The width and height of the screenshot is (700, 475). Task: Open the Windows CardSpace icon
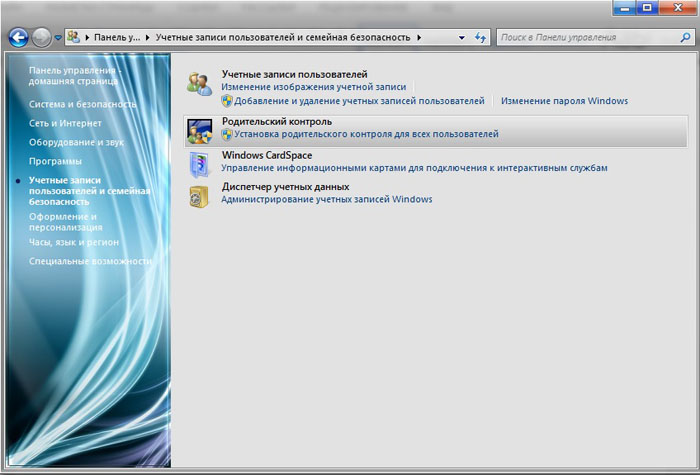click(x=199, y=164)
